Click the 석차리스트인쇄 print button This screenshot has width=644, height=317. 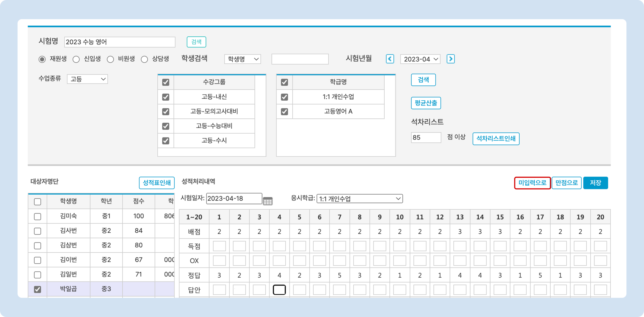[x=496, y=139]
